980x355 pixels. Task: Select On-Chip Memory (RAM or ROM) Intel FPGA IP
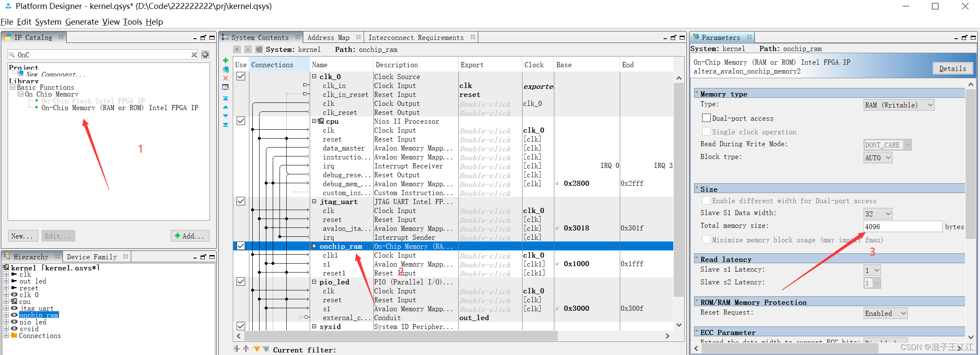click(x=120, y=108)
